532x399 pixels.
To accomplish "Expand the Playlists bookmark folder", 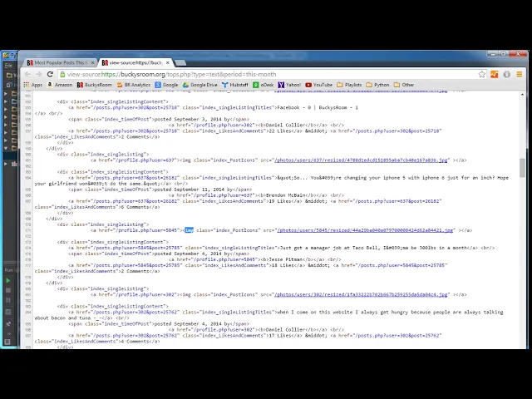I will 349,85.
